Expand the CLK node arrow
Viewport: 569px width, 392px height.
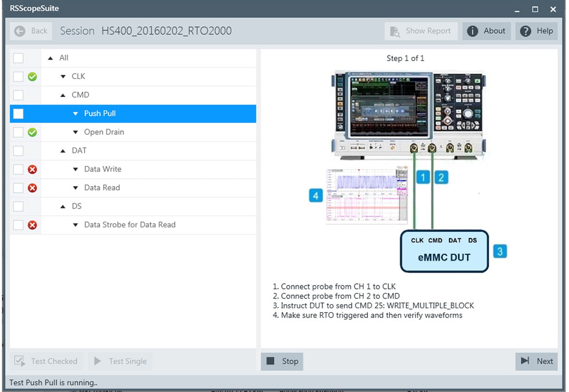click(63, 76)
